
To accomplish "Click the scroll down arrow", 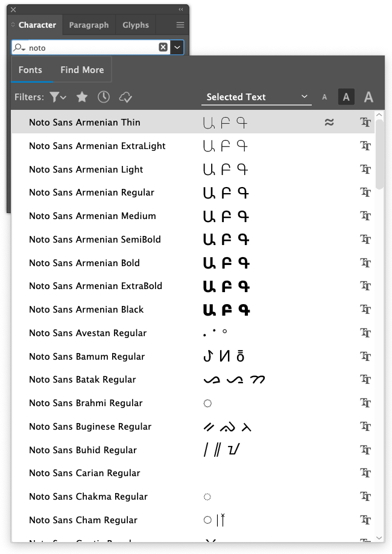I will click(379, 538).
